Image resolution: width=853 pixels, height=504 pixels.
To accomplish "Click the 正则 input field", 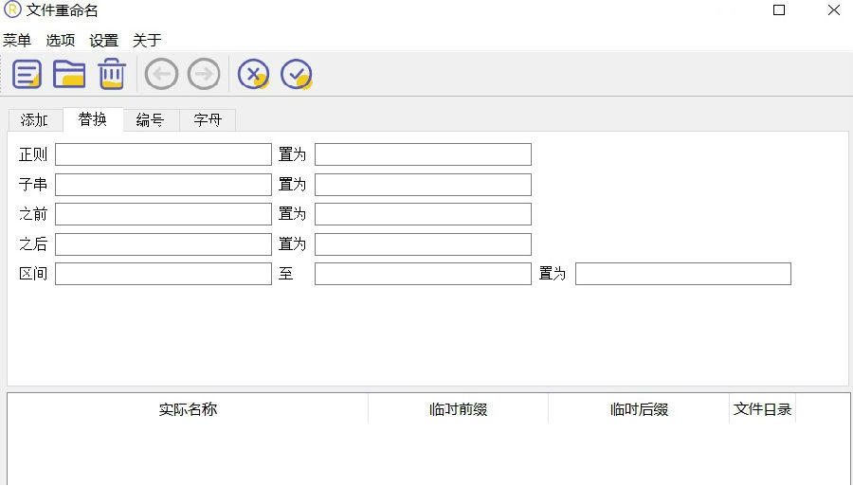I will 163,154.
